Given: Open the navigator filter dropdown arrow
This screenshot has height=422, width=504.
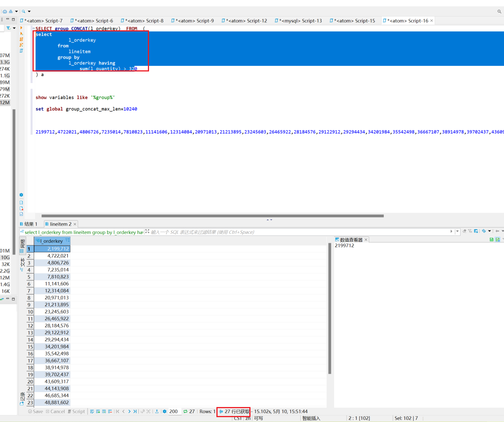Looking at the screenshot, I should tap(14, 28).
